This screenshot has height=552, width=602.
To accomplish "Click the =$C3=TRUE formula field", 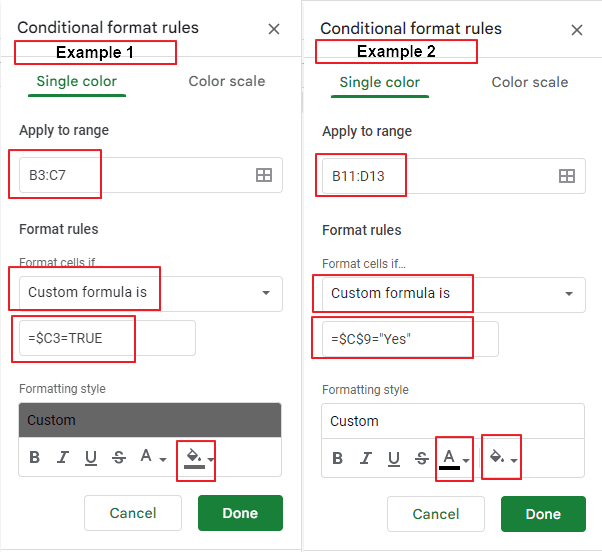I will pos(108,338).
